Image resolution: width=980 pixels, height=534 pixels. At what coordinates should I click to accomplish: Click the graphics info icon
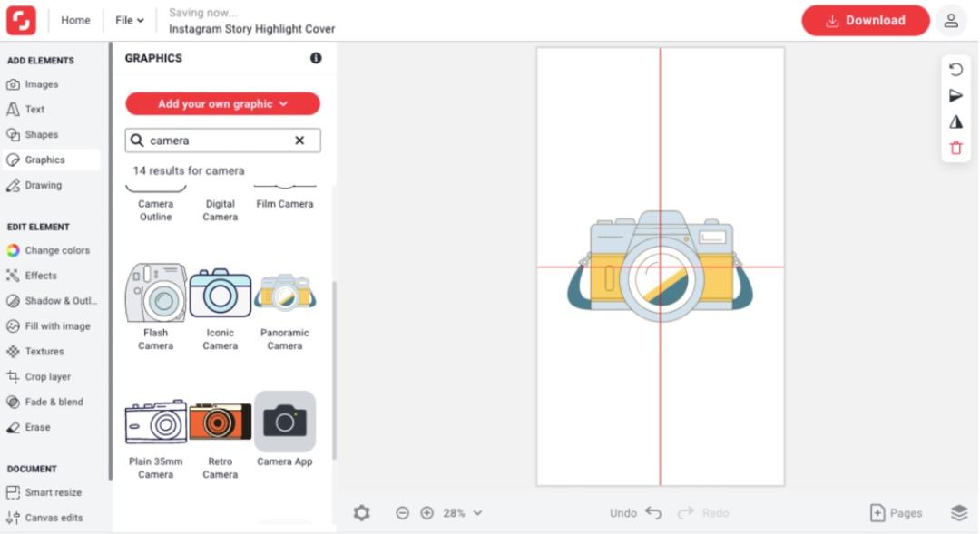click(x=316, y=58)
